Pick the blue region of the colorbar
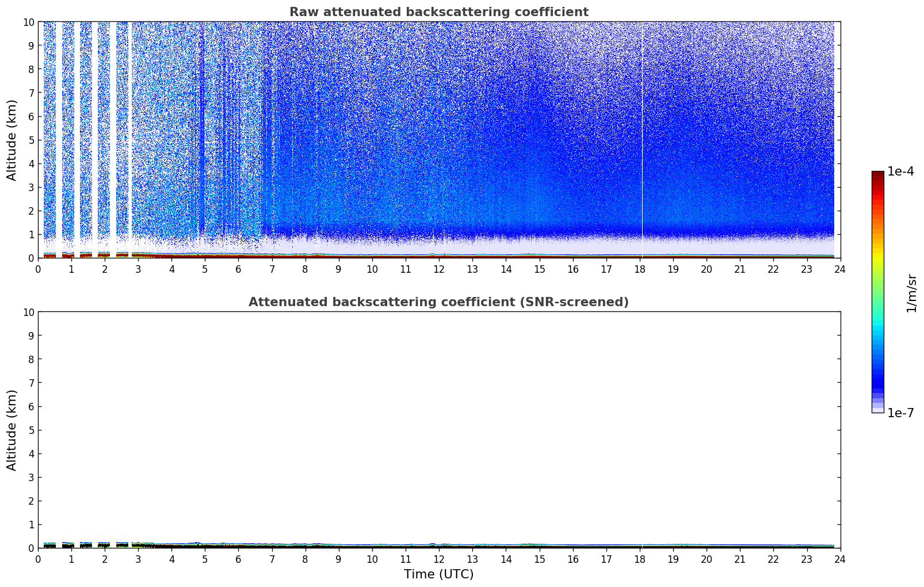 [x=877, y=368]
